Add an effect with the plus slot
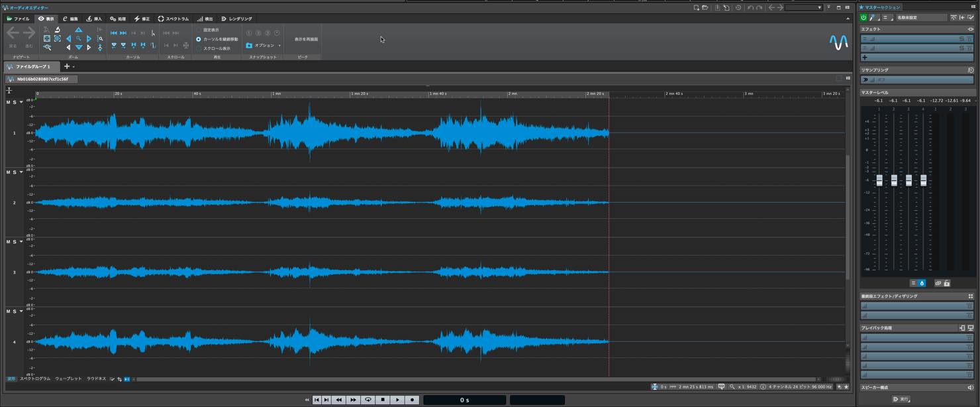The image size is (980, 407). pos(917,57)
